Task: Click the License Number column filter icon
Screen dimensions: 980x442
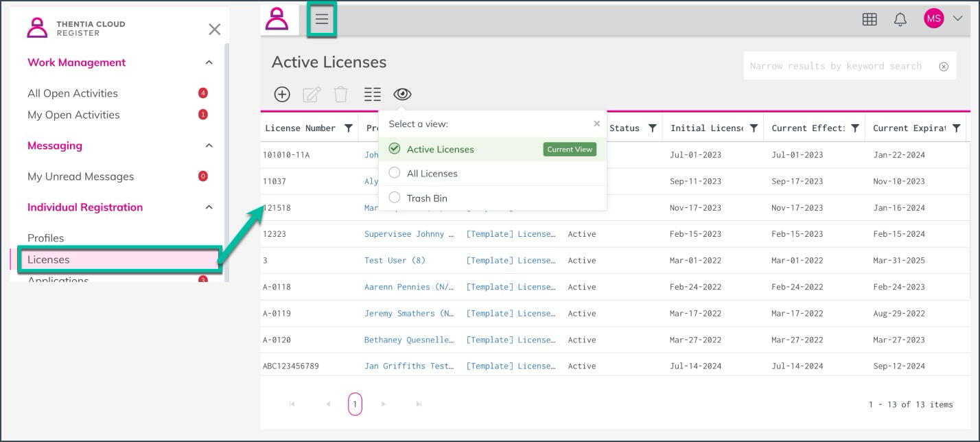Action: tap(348, 128)
